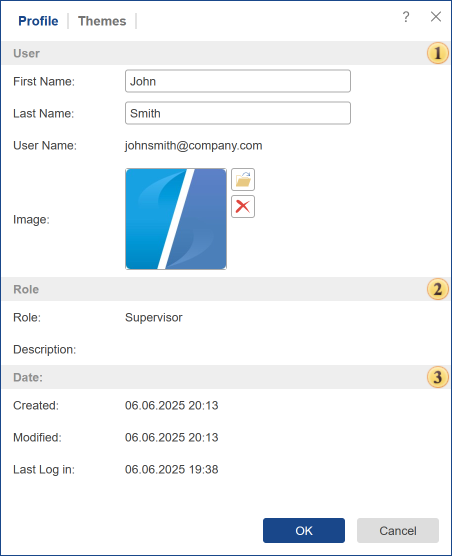Focus the First Name input field
Screen dimensions: 452x556
[238, 81]
